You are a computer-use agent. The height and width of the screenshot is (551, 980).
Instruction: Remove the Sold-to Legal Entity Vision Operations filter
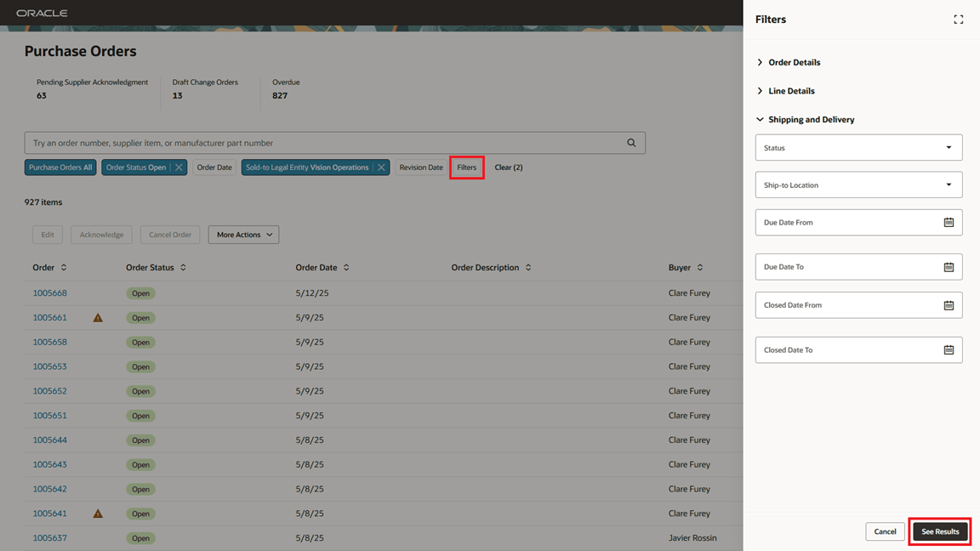click(382, 167)
